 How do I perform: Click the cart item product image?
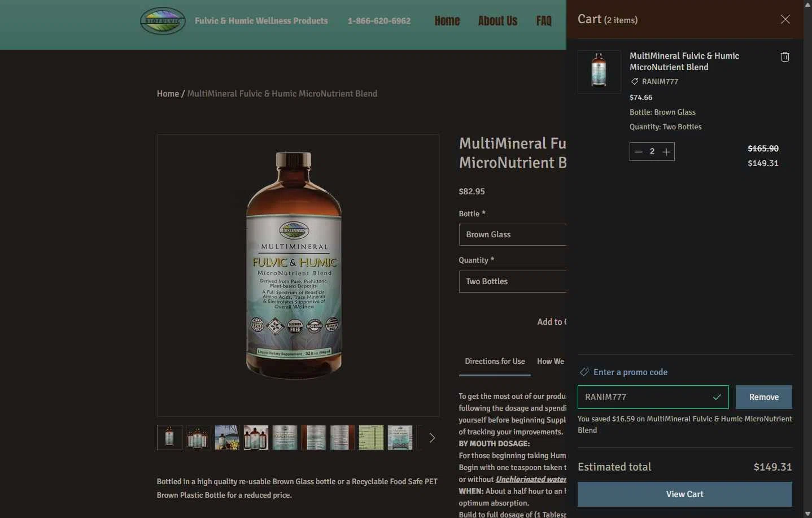tap(599, 72)
